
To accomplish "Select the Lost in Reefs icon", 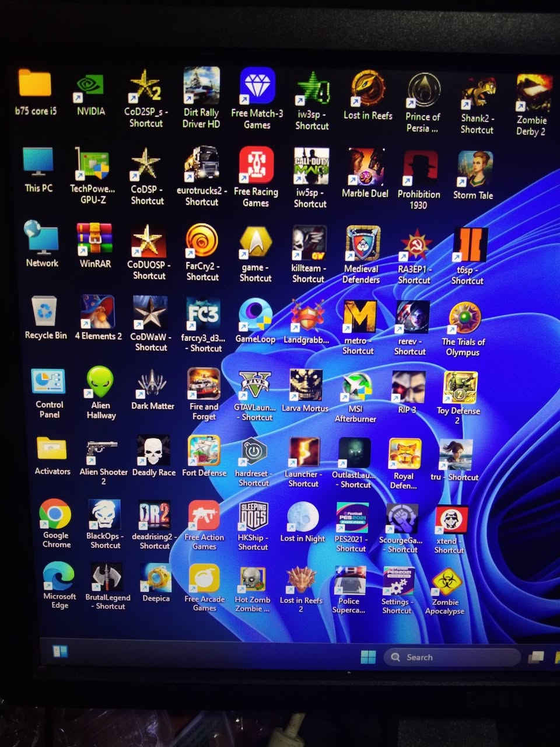I will tap(367, 89).
